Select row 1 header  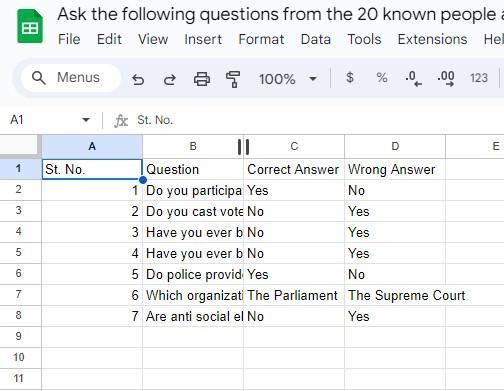click(20, 169)
